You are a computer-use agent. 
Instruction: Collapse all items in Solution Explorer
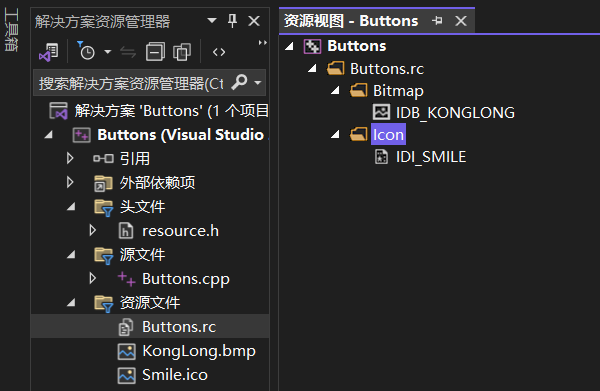tap(155, 52)
